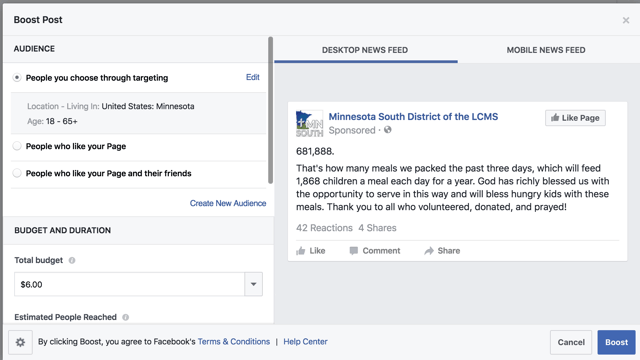Select People you choose through targeting
This screenshot has height=360, width=640.
click(17, 78)
